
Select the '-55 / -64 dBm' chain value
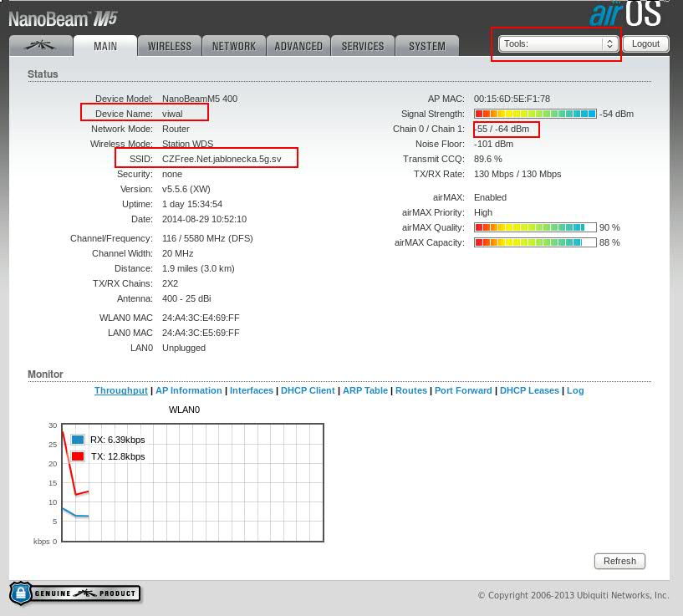(502, 129)
